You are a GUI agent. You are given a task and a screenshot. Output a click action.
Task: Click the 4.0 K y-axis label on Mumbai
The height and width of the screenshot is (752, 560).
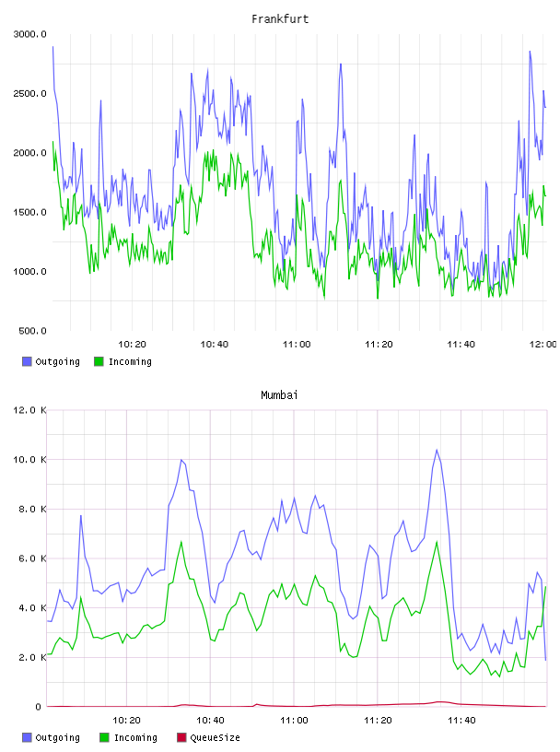(x=32, y=608)
